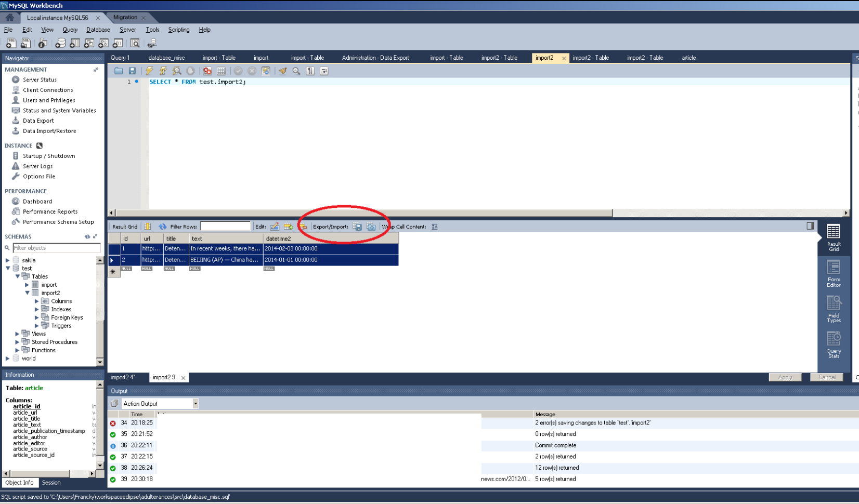The height and width of the screenshot is (504, 859).
Task: Create a new schema in the connected server
Action: [x=60, y=43]
